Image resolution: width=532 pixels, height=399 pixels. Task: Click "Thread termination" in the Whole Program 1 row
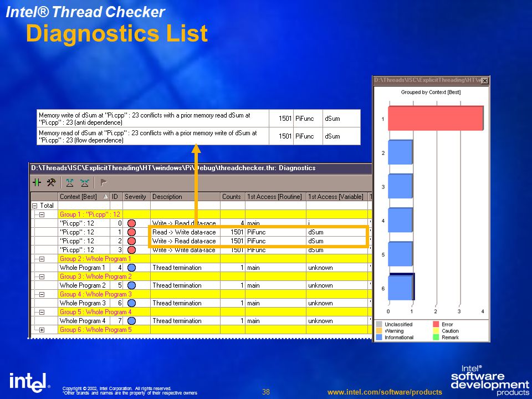click(177, 268)
